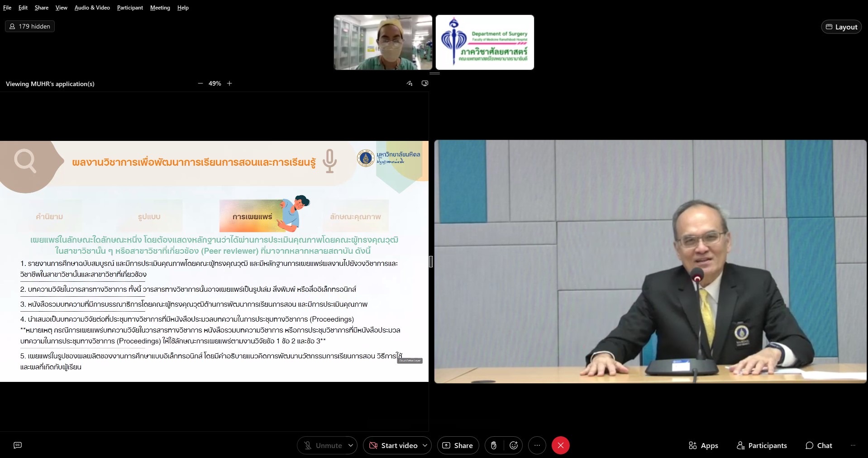The height and width of the screenshot is (458, 868).
Task: Open the Layout options dropdown
Action: coord(841,27)
